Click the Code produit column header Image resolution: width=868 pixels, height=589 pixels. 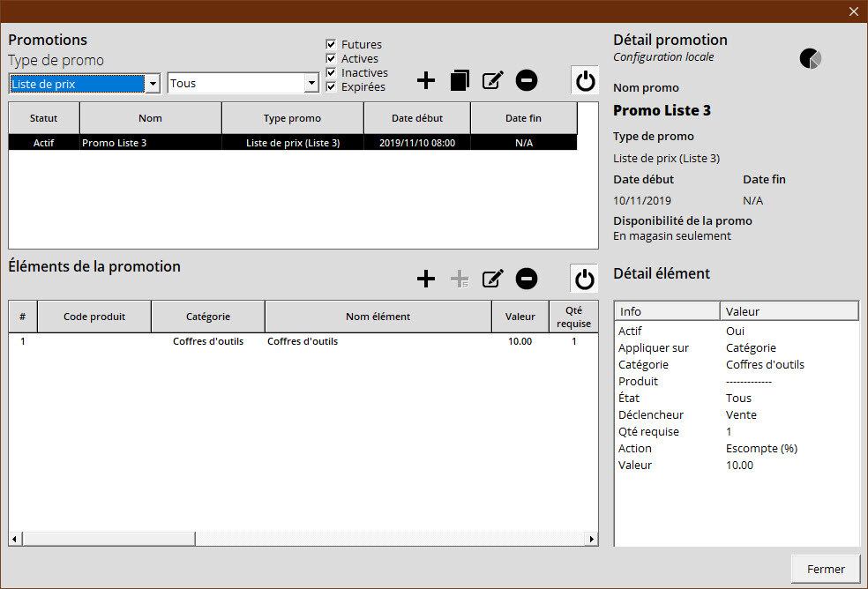coord(94,317)
